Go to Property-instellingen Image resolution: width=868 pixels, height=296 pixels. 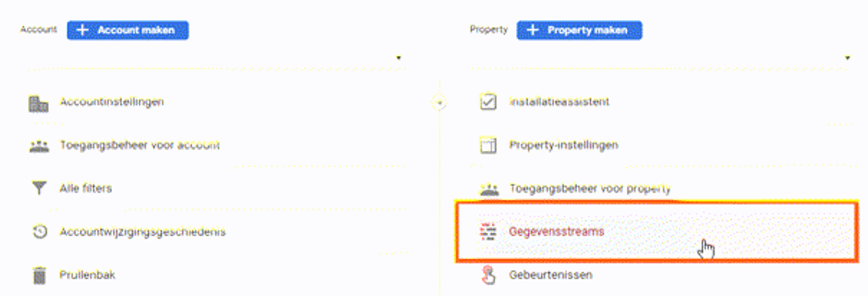click(x=564, y=145)
